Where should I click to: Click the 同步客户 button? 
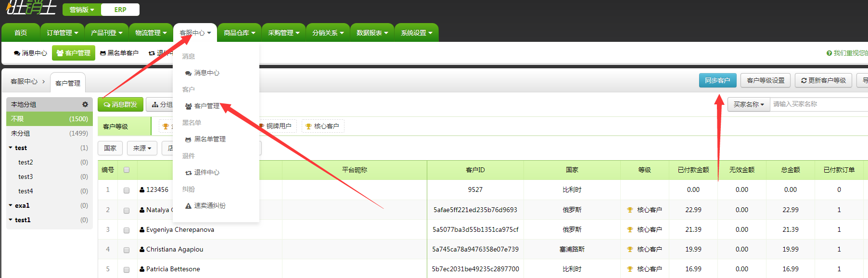pos(717,80)
